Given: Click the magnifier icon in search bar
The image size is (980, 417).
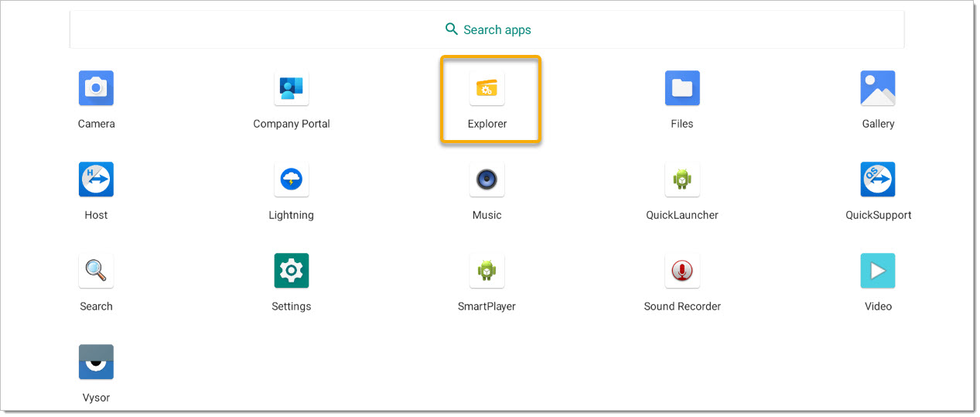Looking at the screenshot, I should click(452, 29).
